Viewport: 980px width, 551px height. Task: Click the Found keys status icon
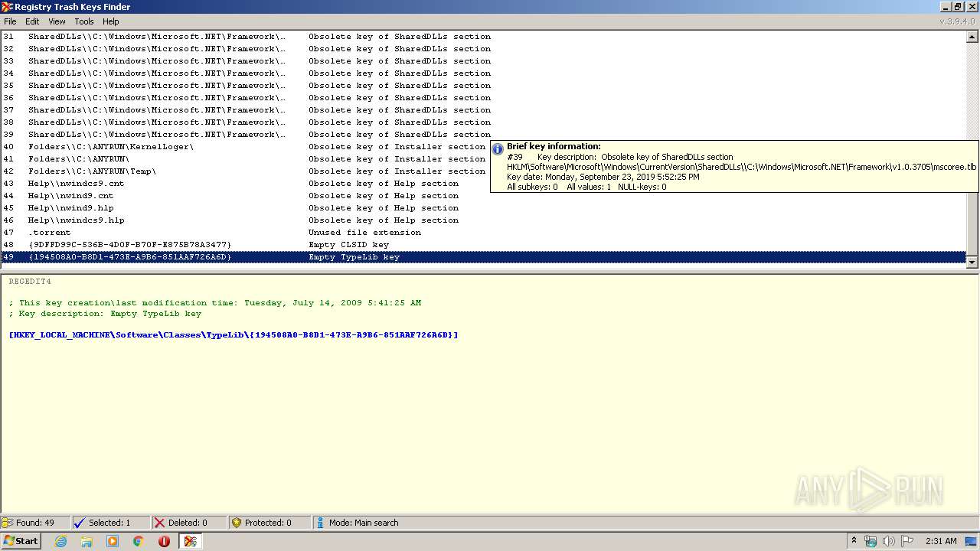tap(8, 523)
